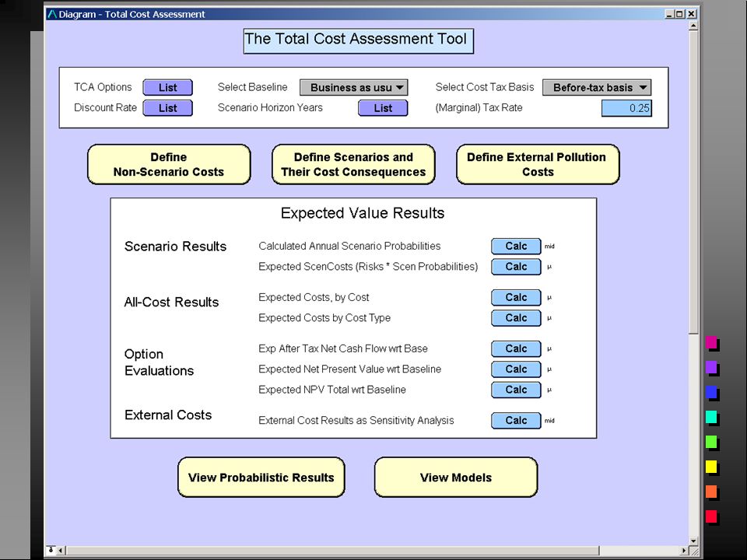The width and height of the screenshot is (747, 560).
Task: Calc Exp After Tax Net Cash Flow
Action: [516, 349]
